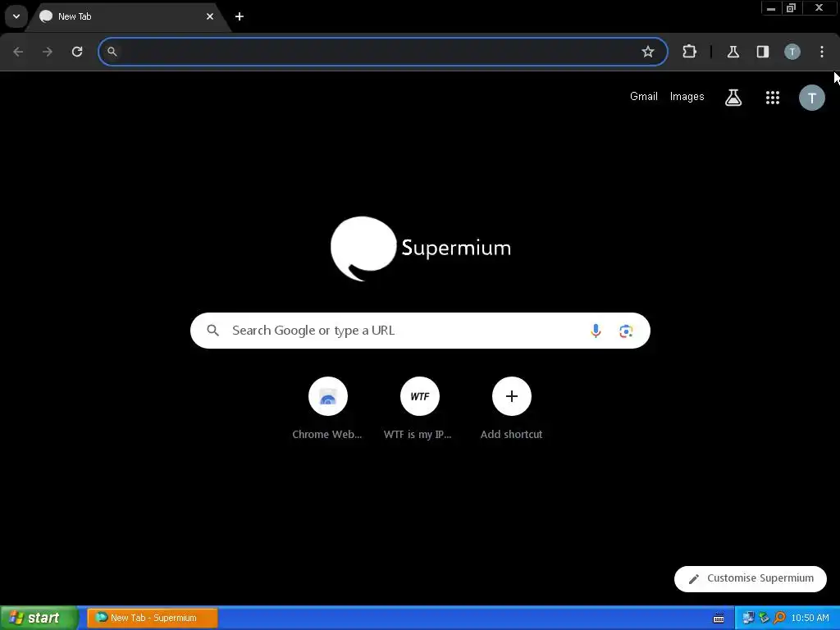
Task: Open Search Labs flask on page
Action: pyautogui.click(x=733, y=98)
